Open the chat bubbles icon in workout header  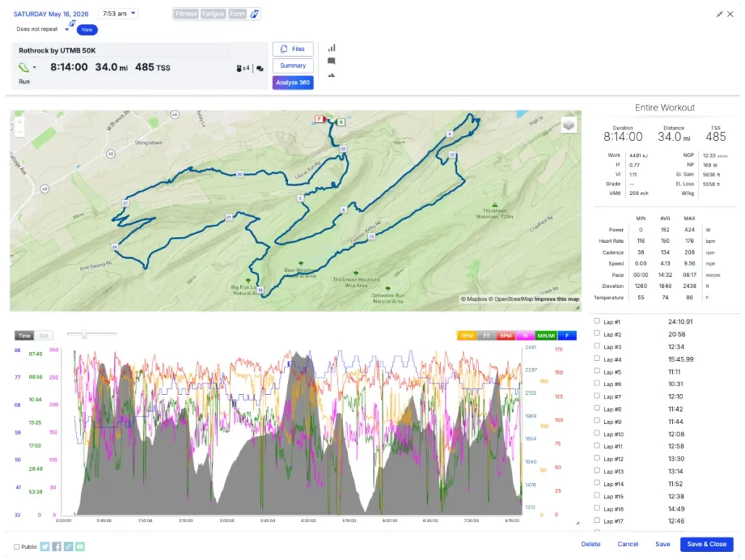click(260, 68)
